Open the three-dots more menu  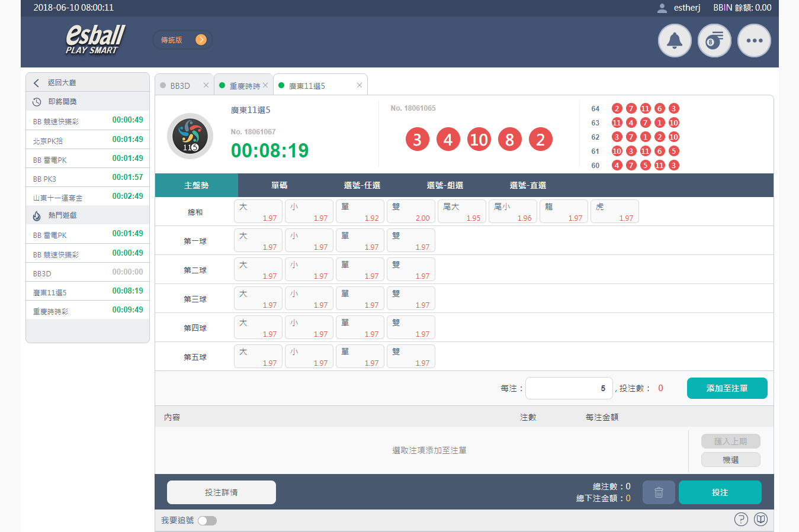pos(754,41)
